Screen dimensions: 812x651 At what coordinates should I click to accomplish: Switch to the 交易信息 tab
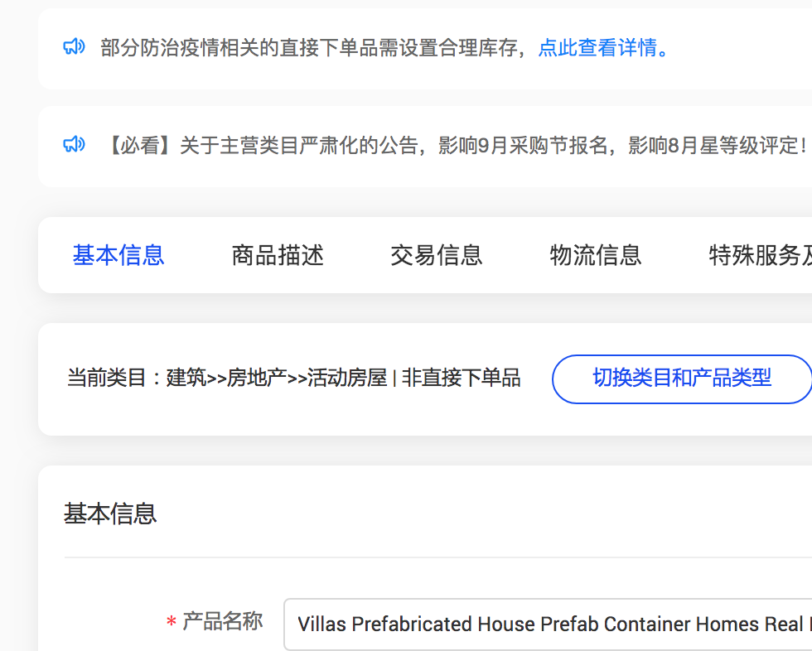click(437, 255)
